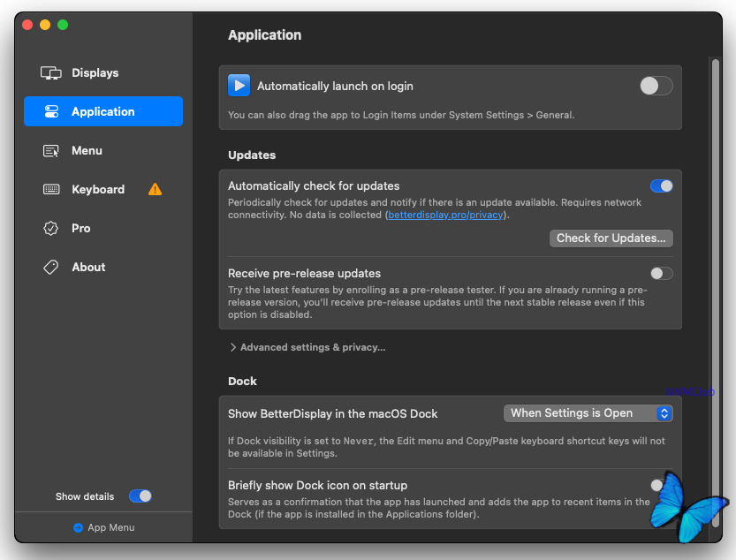Click the Displays monitor icon in sidebar
The width and height of the screenshot is (736, 560).
tap(51, 73)
